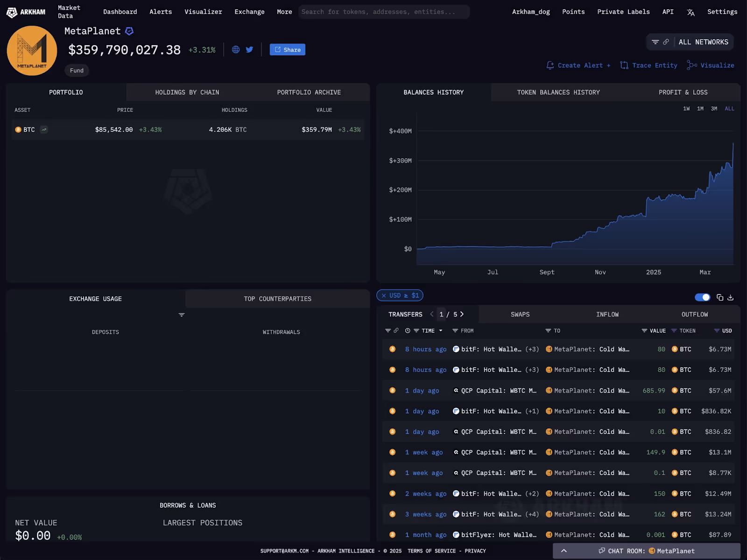The height and width of the screenshot is (560, 747).
Task: Click the search tokens input field
Action: pos(384,12)
